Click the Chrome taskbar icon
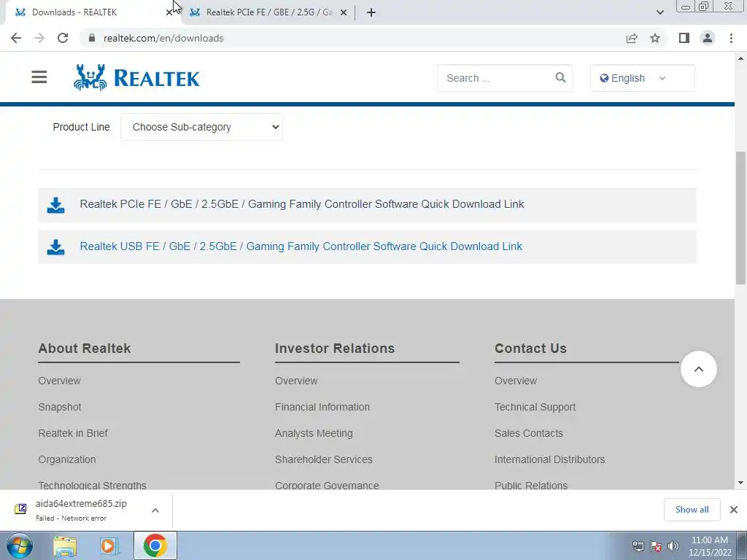The image size is (747, 560). [x=155, y=545]
